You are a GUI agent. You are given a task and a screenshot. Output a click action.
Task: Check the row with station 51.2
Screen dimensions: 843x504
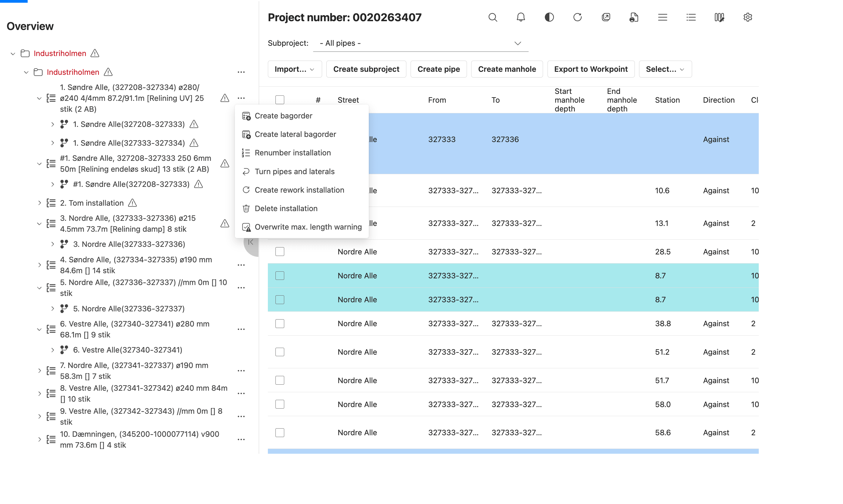pos(280,352)
